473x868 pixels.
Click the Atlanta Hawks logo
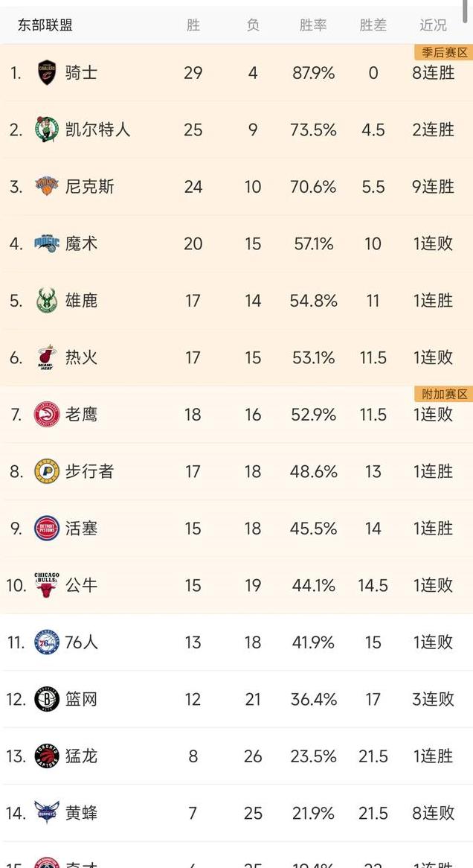pyautogui.click(x=47, y=415)
